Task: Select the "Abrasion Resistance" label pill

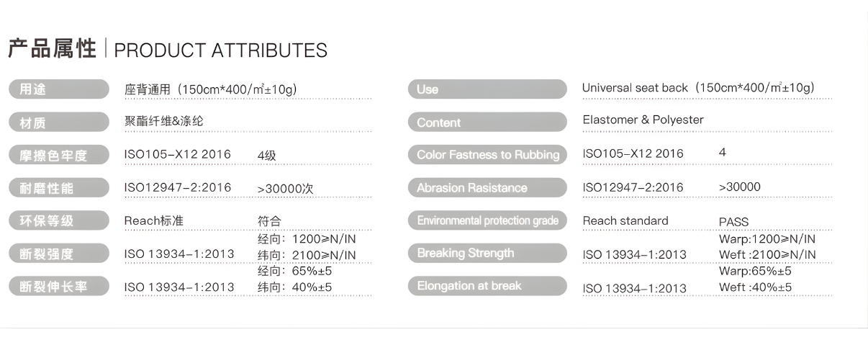Action: click(487, 188)
